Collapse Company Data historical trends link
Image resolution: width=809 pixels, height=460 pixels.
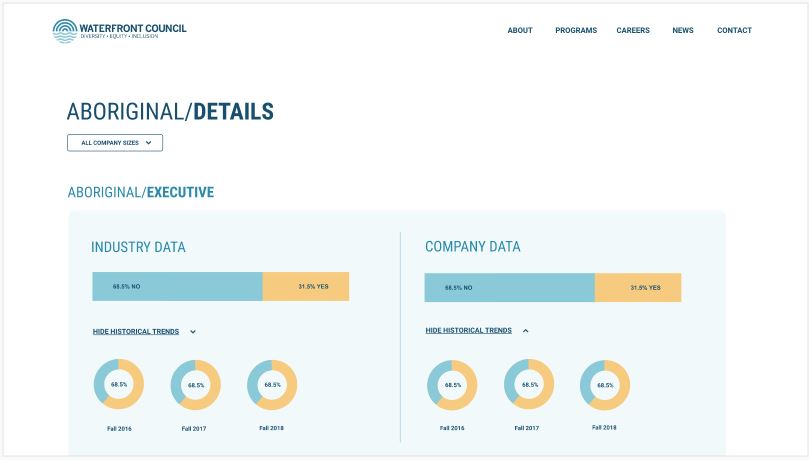coord(468,330)
